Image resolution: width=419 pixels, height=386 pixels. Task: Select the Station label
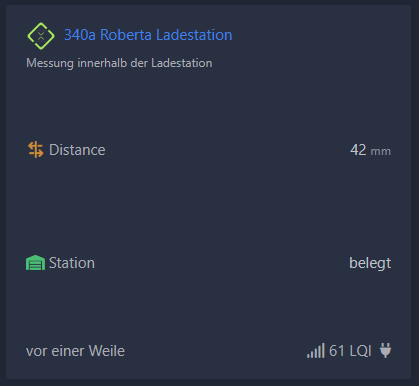pyautogui.click(x=72, y=263)
